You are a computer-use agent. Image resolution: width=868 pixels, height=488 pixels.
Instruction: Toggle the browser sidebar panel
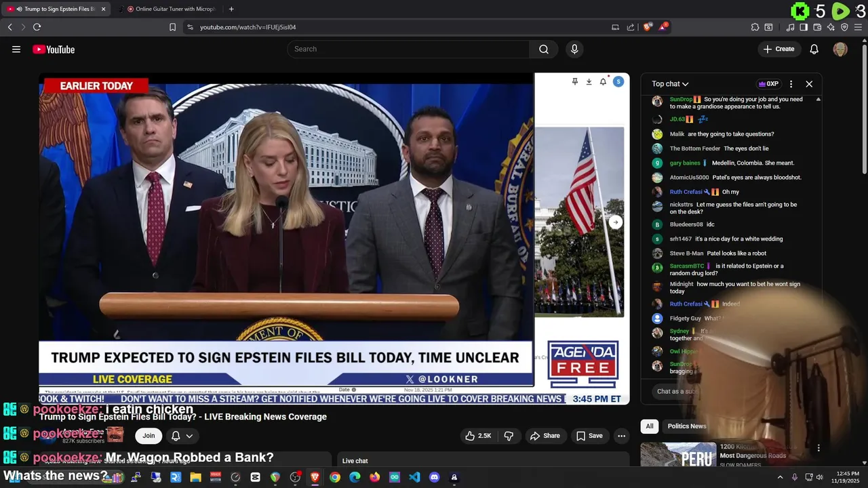tap(804, 27)
